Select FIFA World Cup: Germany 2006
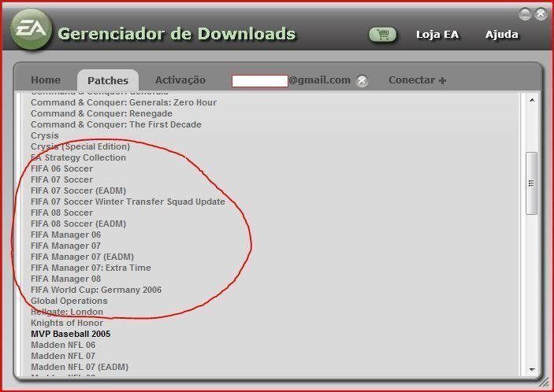 coord(96,290)
